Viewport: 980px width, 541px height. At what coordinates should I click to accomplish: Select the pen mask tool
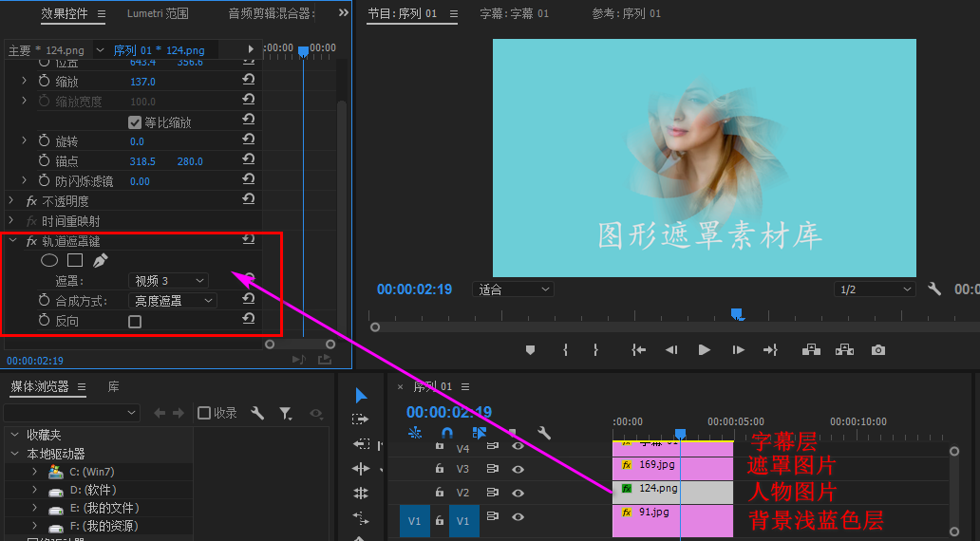pos(100,260)
